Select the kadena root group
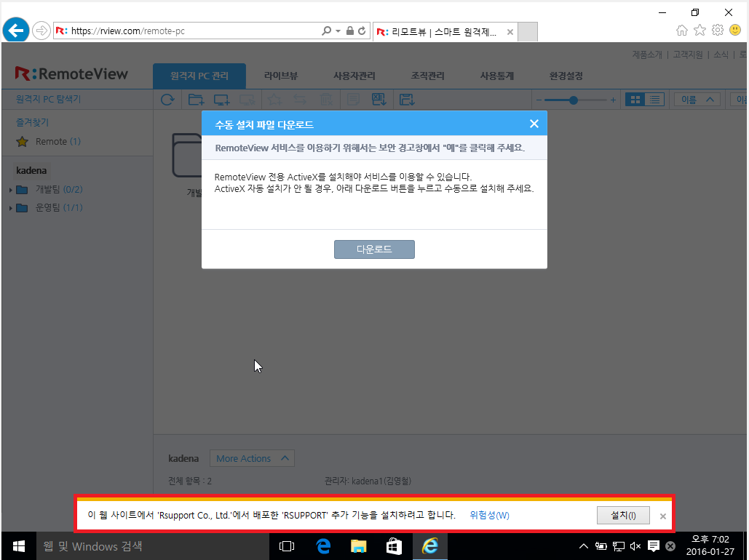The image size is (749, 560). 31,170
